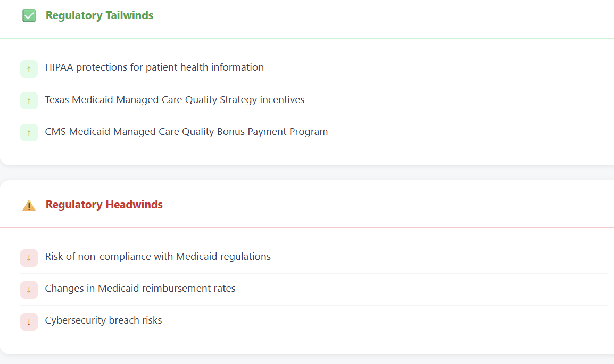Click the Cybersecurity breach risks item

coord(103,320)
